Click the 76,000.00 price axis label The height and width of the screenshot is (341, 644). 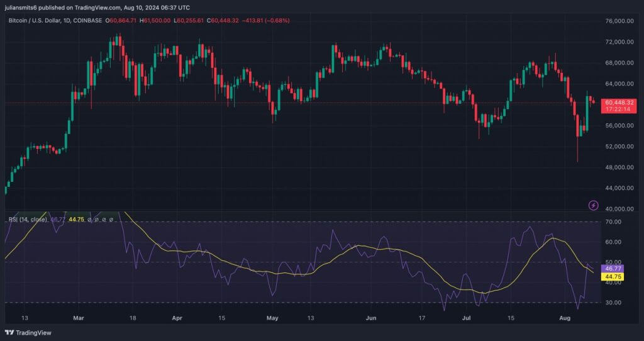click(x=619, y=21)
